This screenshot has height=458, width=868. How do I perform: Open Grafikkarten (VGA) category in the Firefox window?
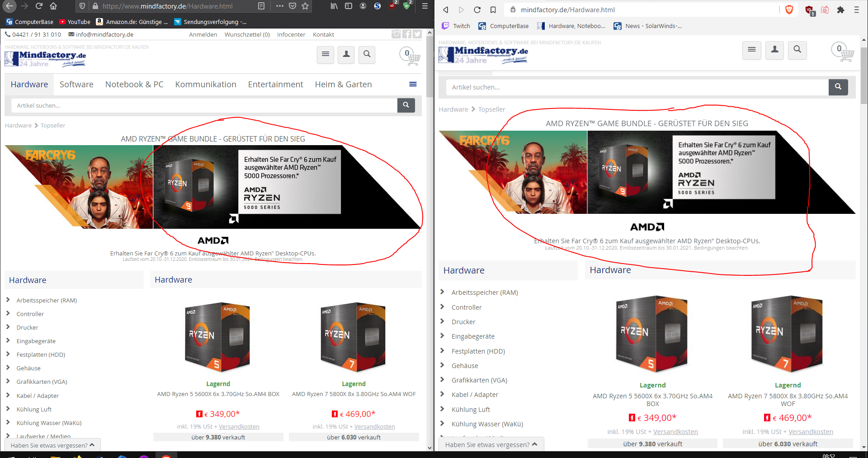click(x=42, y=382)
